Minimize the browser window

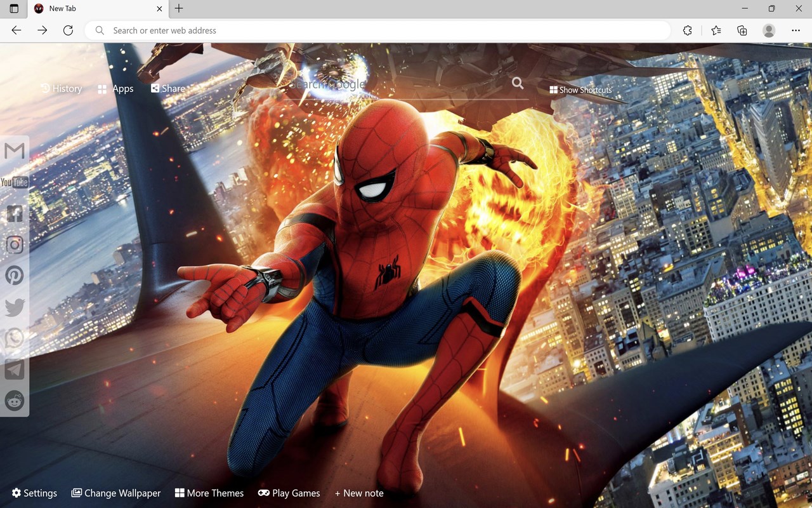tap(744, 9)
